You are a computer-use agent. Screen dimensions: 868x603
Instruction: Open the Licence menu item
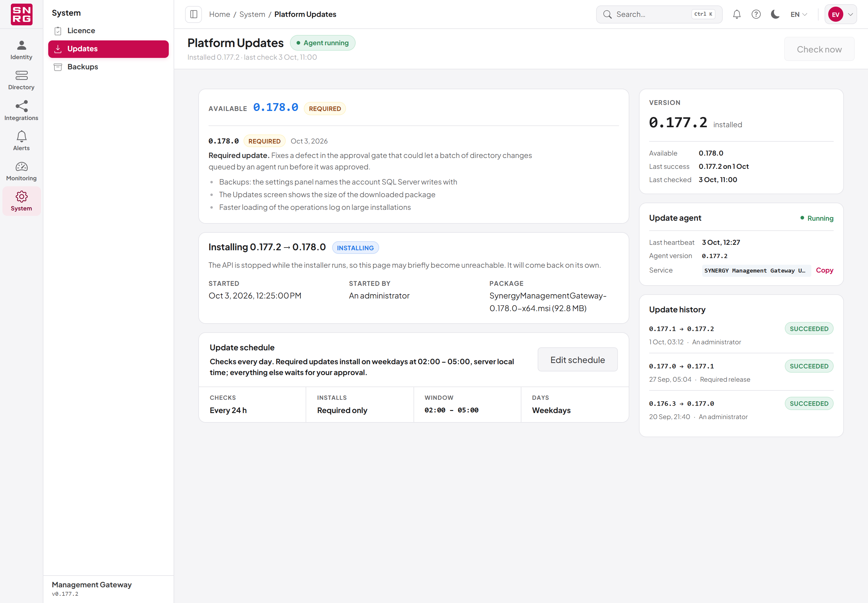pos(108,31)
